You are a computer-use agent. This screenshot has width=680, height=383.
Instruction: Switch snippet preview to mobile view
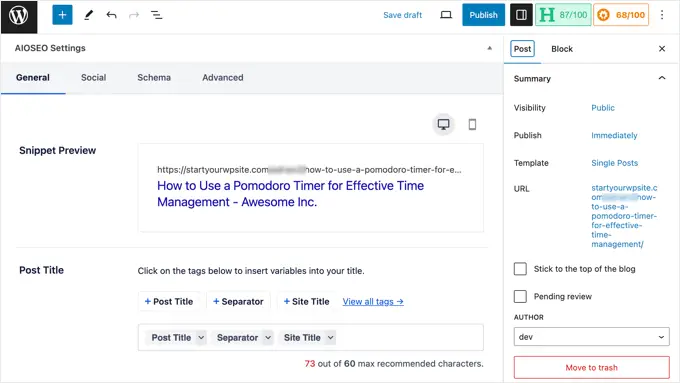472,124
